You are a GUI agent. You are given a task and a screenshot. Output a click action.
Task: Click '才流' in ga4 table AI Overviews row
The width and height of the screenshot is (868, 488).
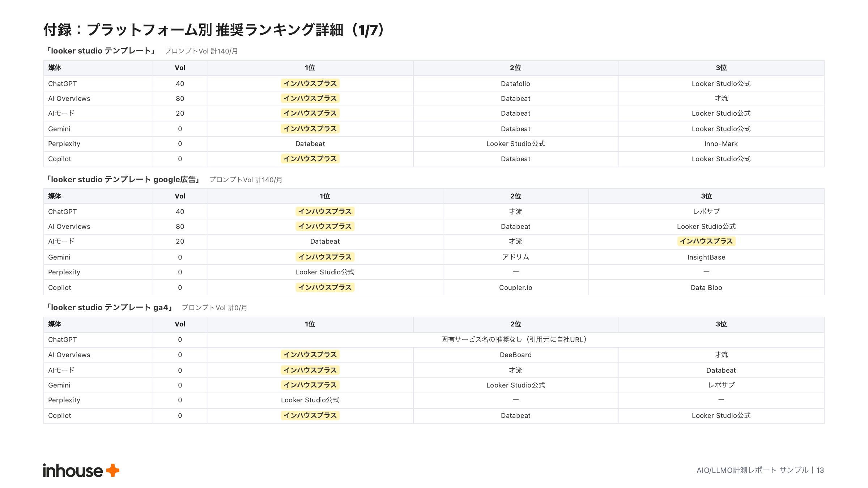tap(721, 355)
